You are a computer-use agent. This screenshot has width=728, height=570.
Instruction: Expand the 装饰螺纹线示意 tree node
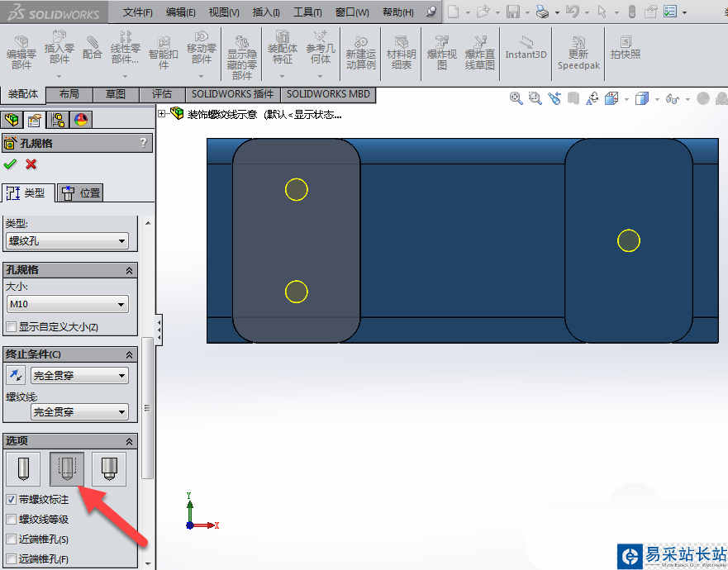point(162,113)
